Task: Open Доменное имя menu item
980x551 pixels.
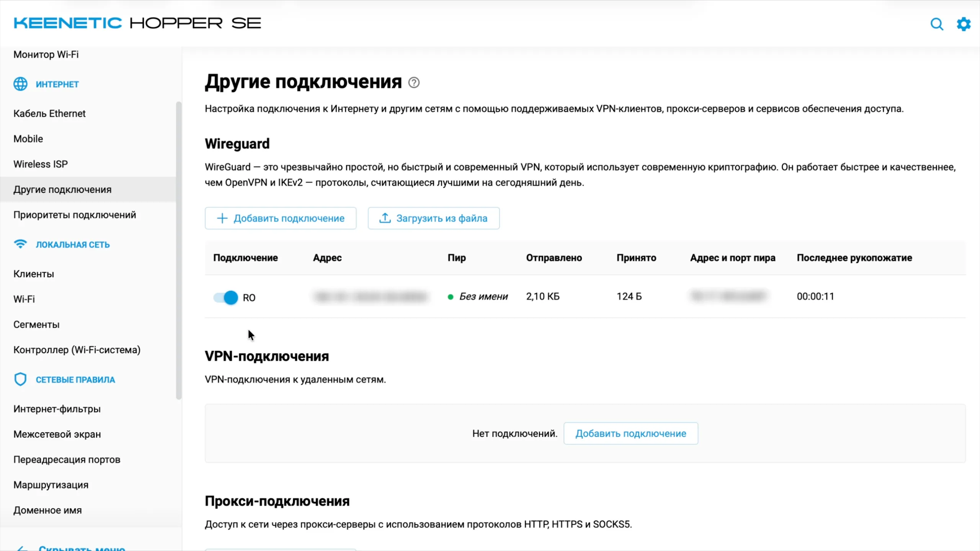Action: (x=47, y=510)
